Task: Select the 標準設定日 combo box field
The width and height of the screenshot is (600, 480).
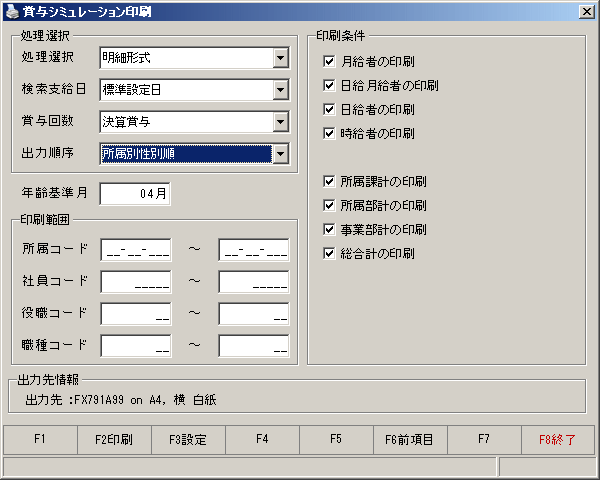Action: point(194,90)
